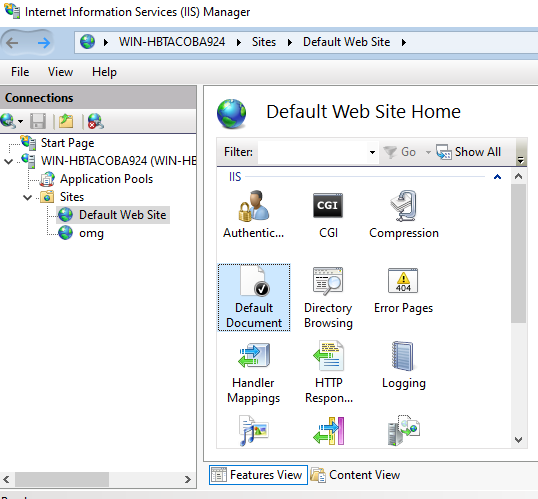Open the File menu
The height and width of the screenshot is (499, 538).
point(20,72)
